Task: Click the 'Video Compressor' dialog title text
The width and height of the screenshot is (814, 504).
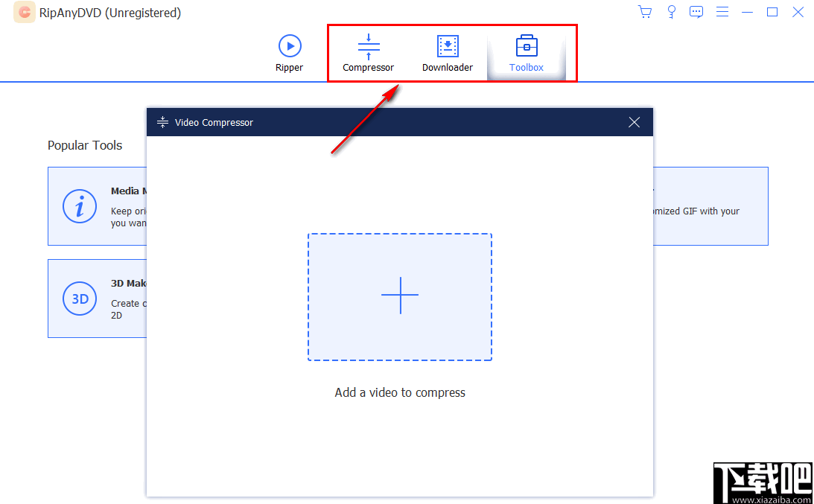Action: [x=214, y=123]
